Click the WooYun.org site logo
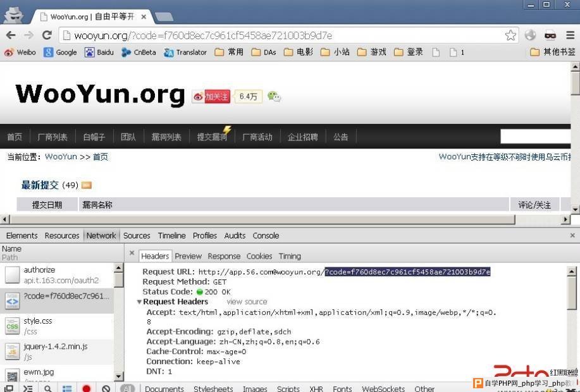580x392 pixels. (100, 94)
